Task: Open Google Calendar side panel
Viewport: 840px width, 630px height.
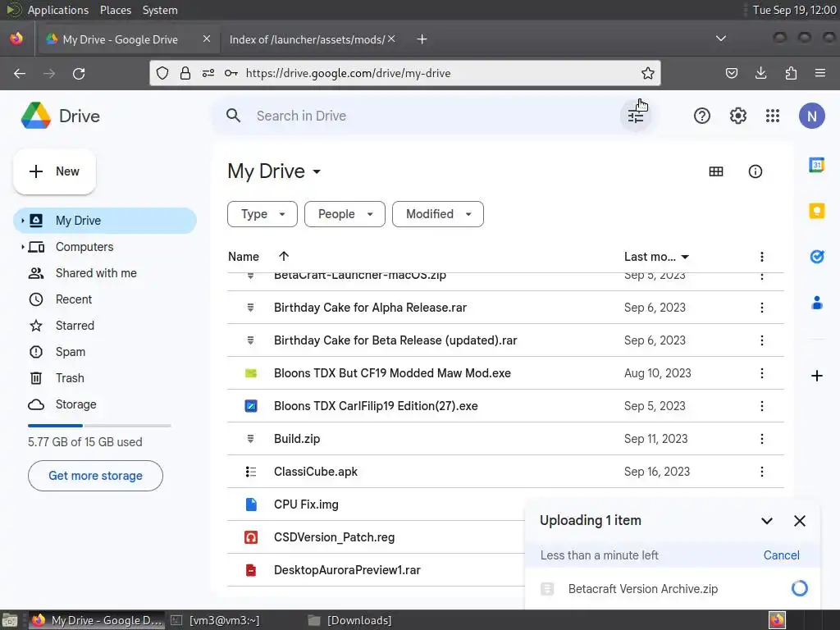Action: click(816, 165)
